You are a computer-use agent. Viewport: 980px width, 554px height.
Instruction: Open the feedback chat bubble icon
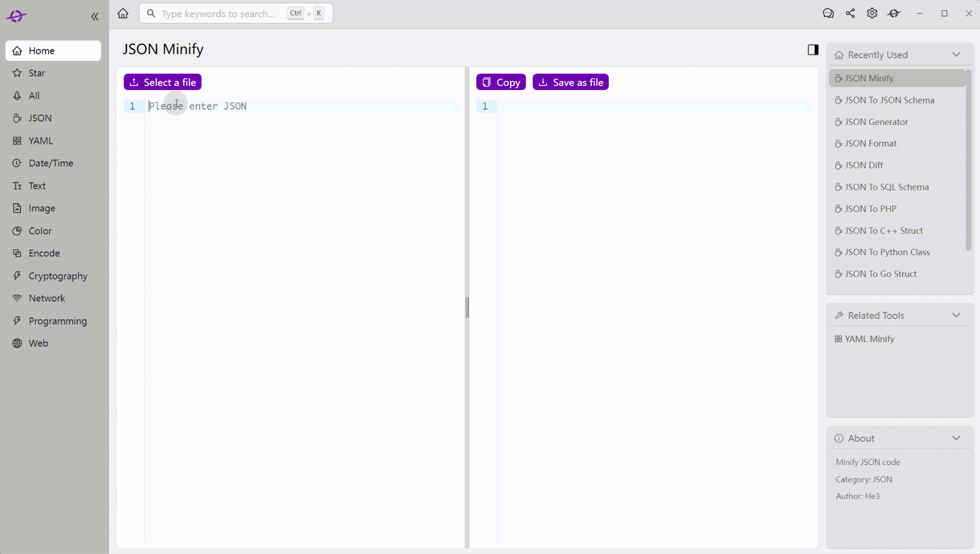pyautogui.click(x=828, y=13)
